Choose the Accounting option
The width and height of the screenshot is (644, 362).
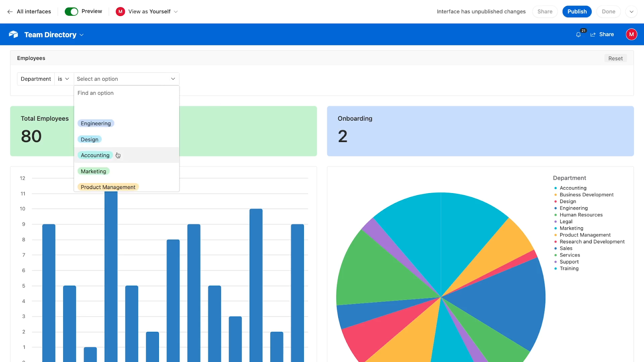95,155
